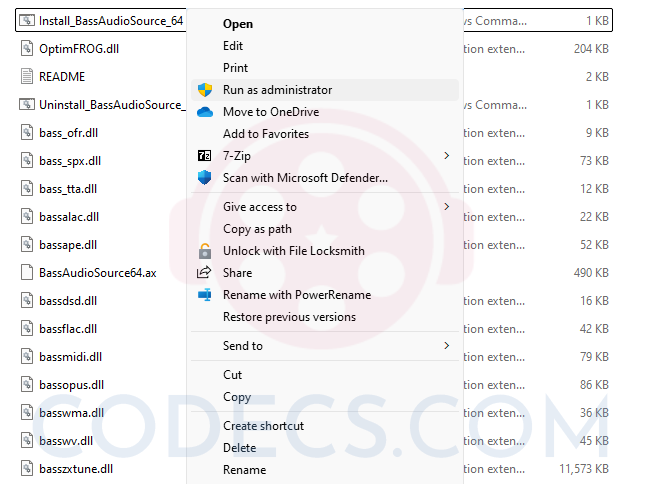
Task: Select Delete from the context menu
Action: pyautogui.click(x=325, y=447)
